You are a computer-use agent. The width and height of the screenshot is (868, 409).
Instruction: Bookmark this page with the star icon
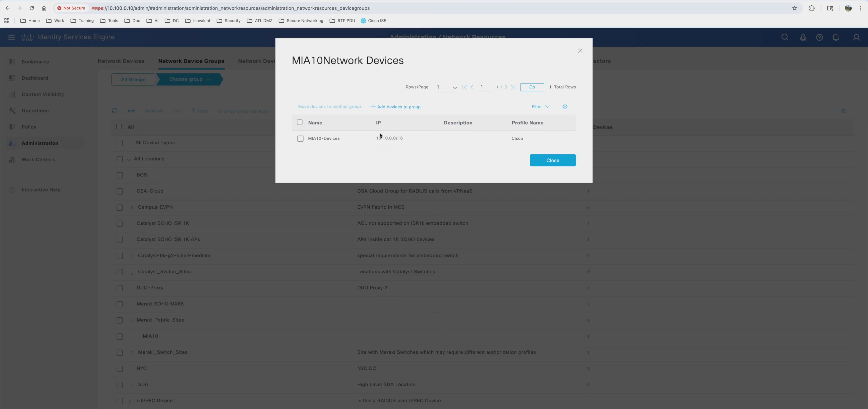tap(795, 8)
